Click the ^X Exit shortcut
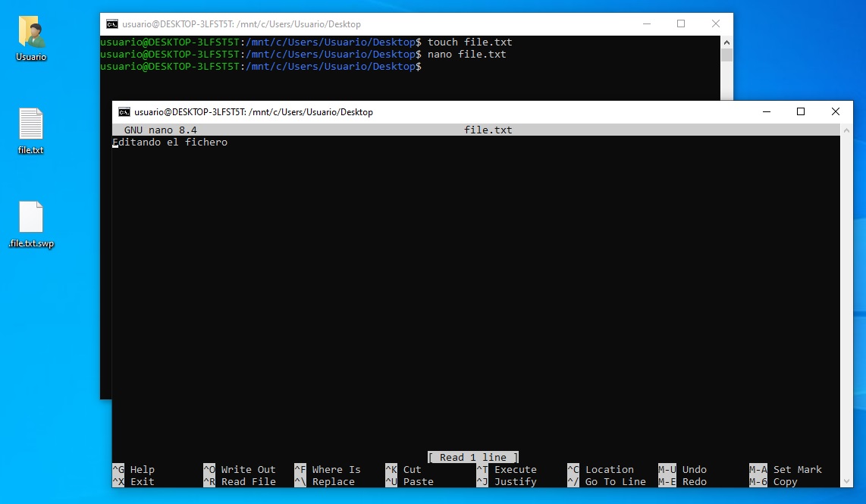The width and height of the screenshot is (866, 504). (133, 482)
